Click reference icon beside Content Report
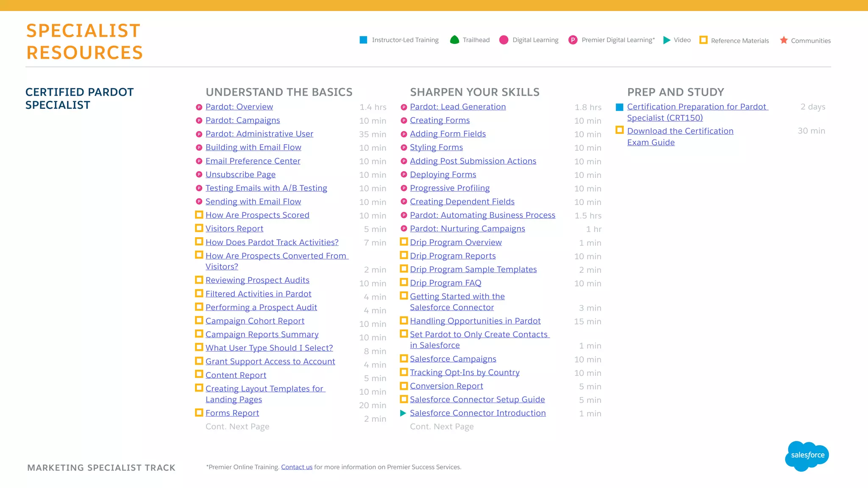 coord(199,374)
